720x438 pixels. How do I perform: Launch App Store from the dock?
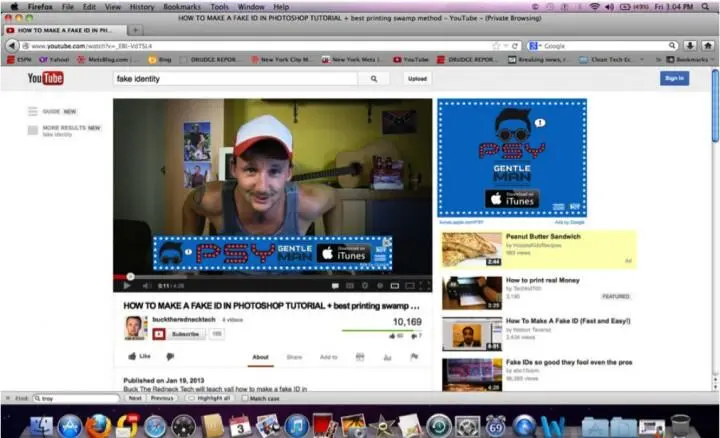tap(69, 427)
